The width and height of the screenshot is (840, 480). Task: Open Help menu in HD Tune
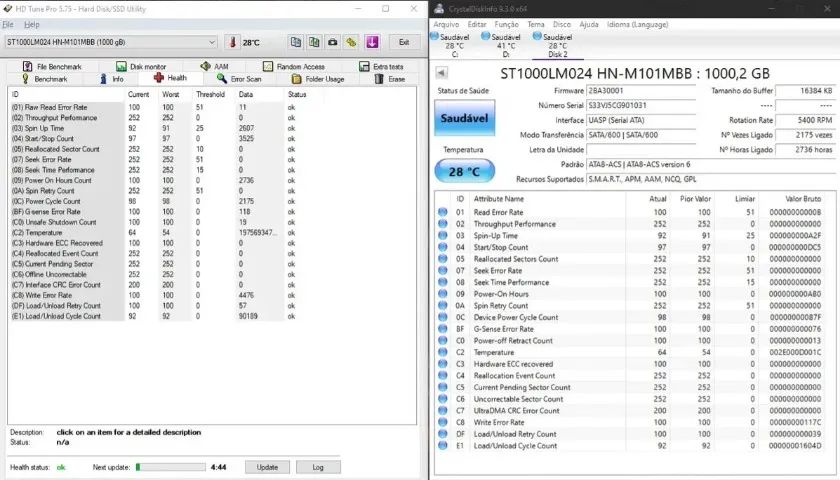[32, 25]
